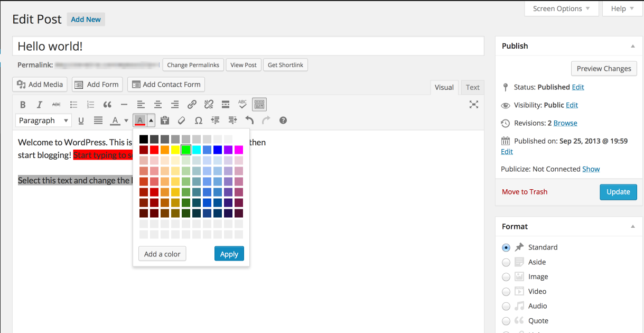The height and width of the screenshot is (333, 644).
Task: Click Apply in the color picker
Action: 229,254
